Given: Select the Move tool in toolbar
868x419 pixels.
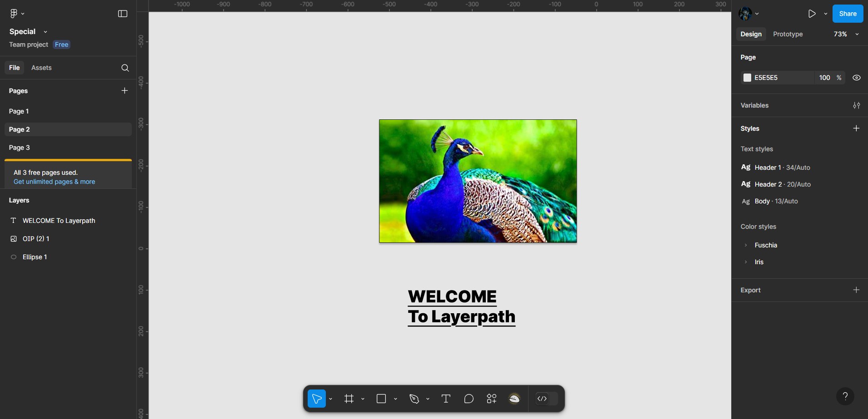Looking at the screenshot, I should (317, 399).
